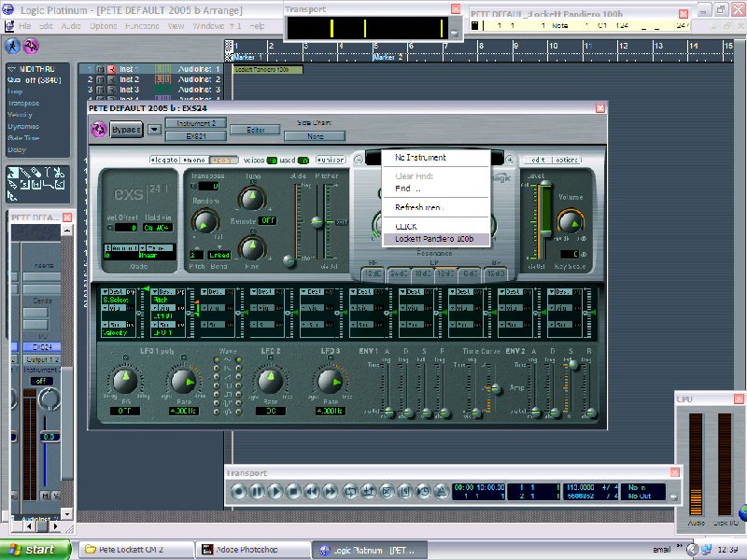Screen dimensions: 747x560
Task: Mute the Inst 1 track
Action: 101,69
